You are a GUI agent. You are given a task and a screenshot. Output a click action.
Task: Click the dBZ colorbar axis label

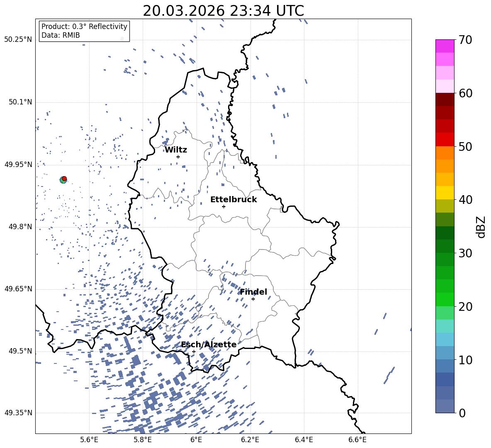tap(481, 227)
